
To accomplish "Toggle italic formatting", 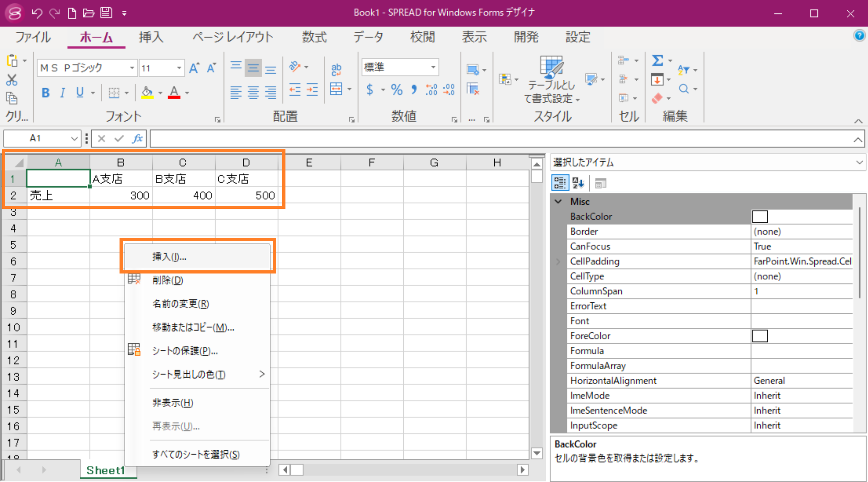I will tap(62, 92).
